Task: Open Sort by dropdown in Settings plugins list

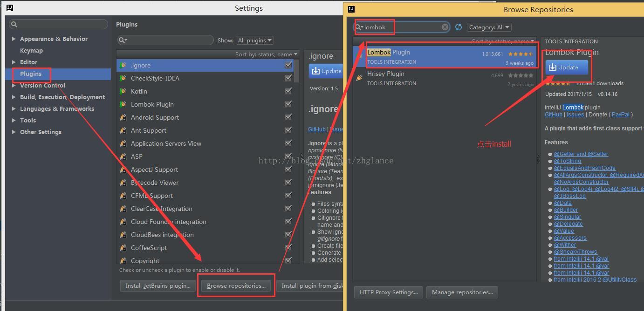Action: (x=266, y=54)
